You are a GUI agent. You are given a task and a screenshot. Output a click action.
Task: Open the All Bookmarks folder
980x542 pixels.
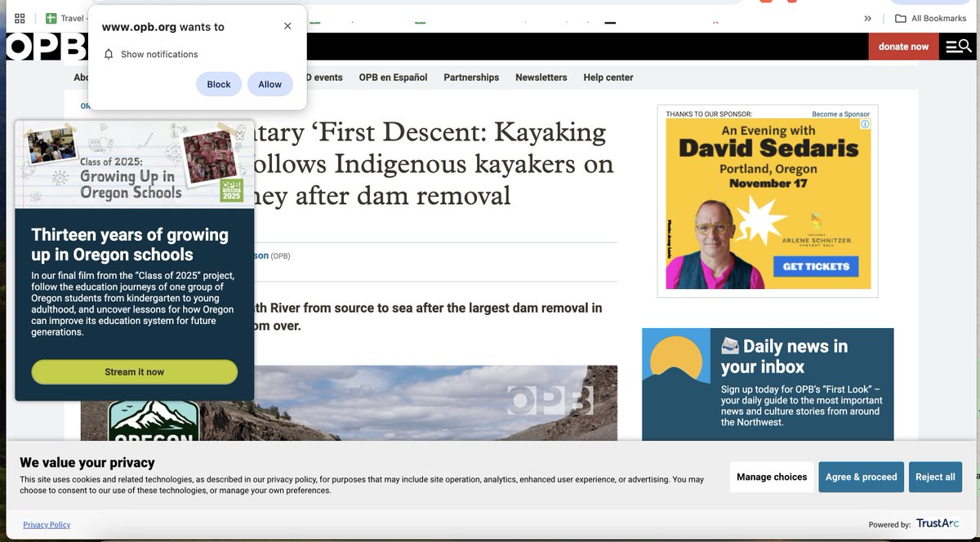tap(930, 18)
